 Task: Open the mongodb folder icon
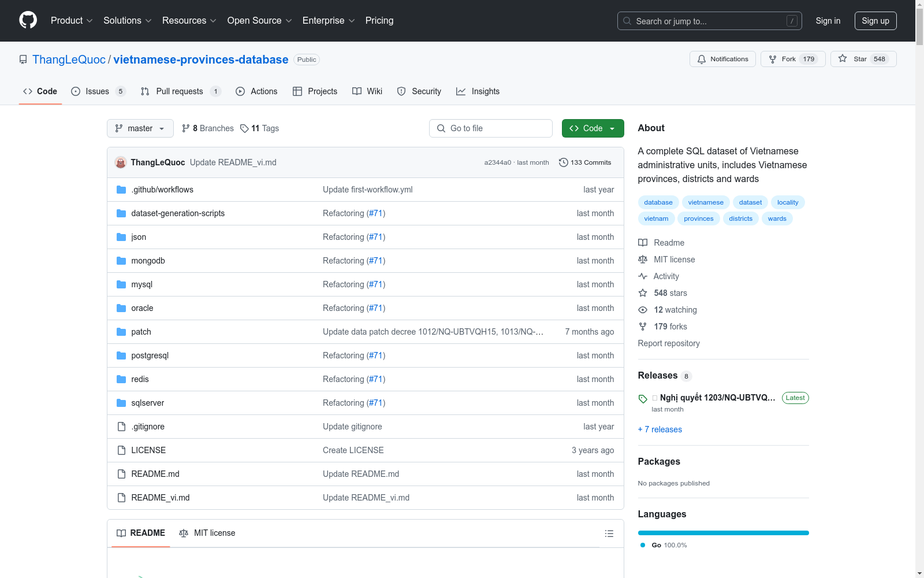(121, 261)
